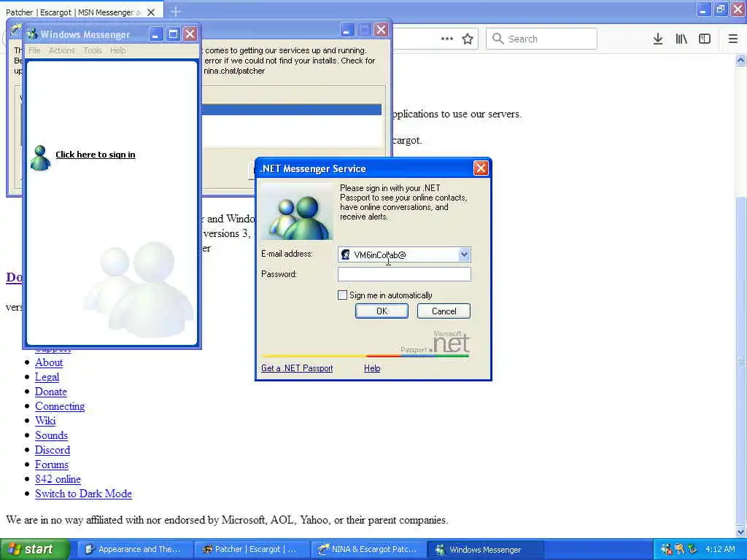Open Actions menu in Windows Messenger

[x=62, y=50]
